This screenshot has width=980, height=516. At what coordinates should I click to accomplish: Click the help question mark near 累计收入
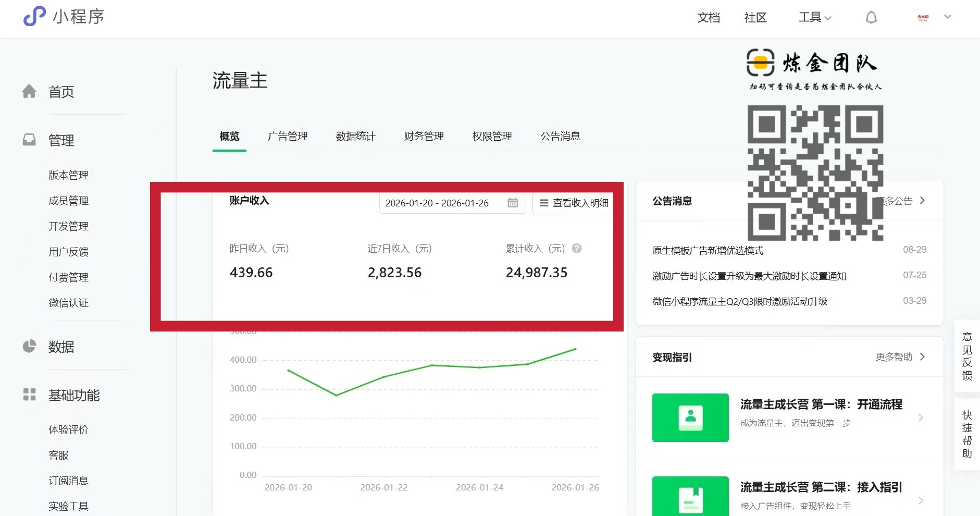[577, 249]
